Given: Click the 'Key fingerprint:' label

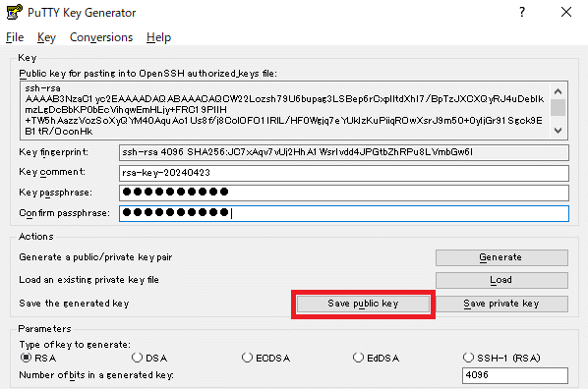Looking at the screenshot, I should pos(54,152).
